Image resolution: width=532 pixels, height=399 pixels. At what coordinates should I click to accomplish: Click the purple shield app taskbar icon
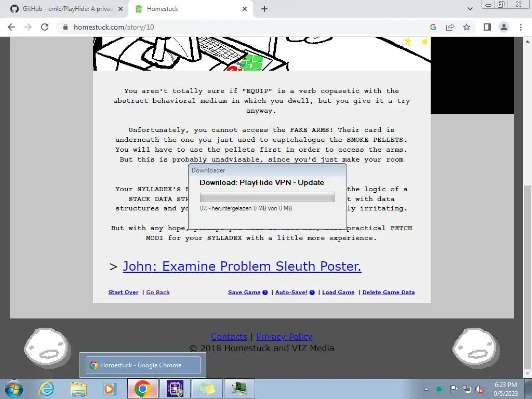click(x=175, y=389)
